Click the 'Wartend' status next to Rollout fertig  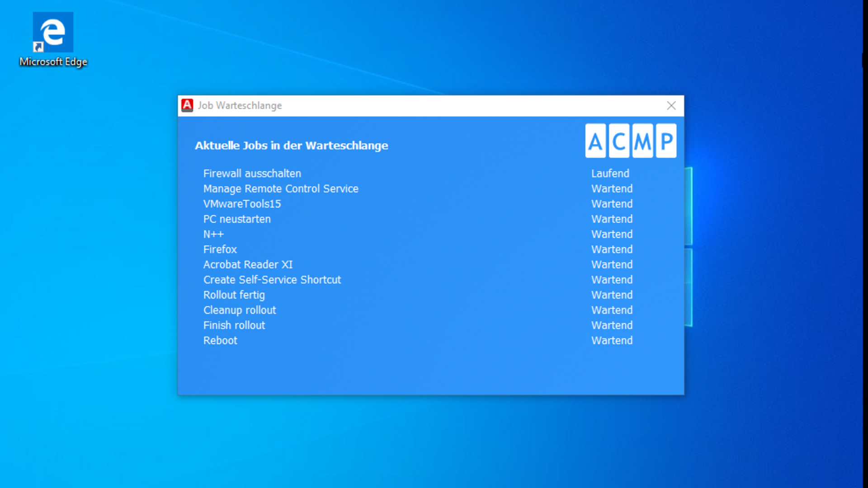click(x=612, y=295)
